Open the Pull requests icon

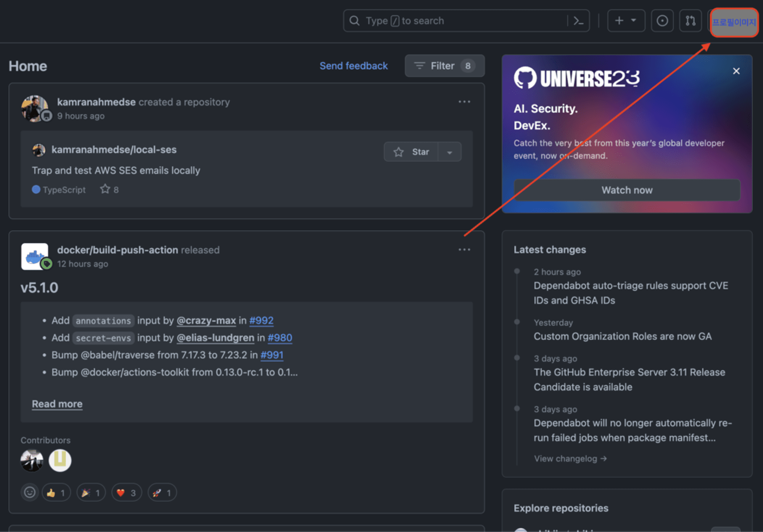click(691, 21)
